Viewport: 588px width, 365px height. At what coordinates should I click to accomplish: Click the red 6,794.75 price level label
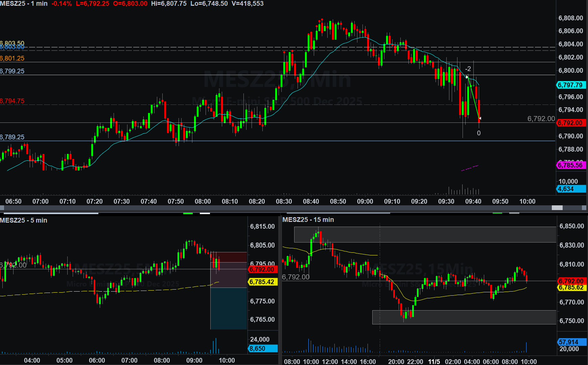[13, 101]
